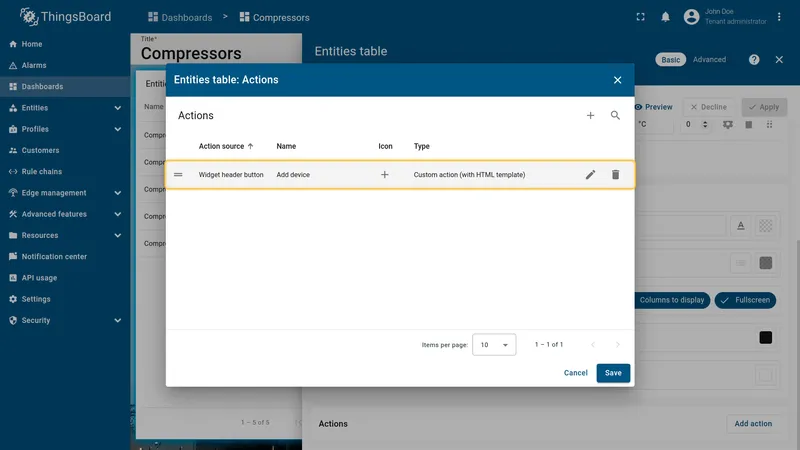800x450 pixels.
Task: Open the black color swatch
Action: tap(765, 337)
